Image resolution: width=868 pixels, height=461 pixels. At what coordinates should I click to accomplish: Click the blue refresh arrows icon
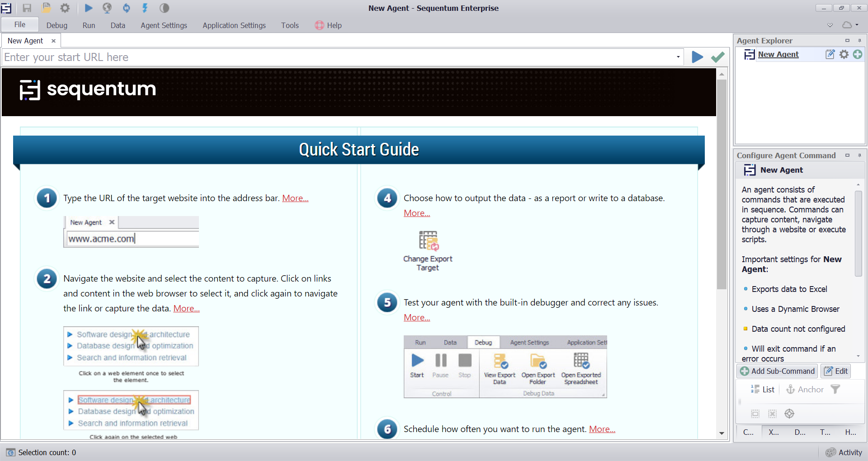pos(126,8)
